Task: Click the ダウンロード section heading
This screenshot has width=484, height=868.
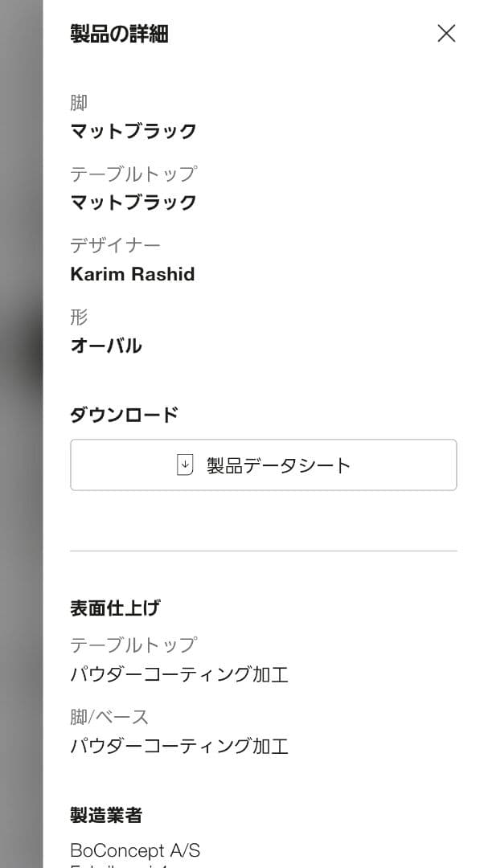Action: (124, 415)
